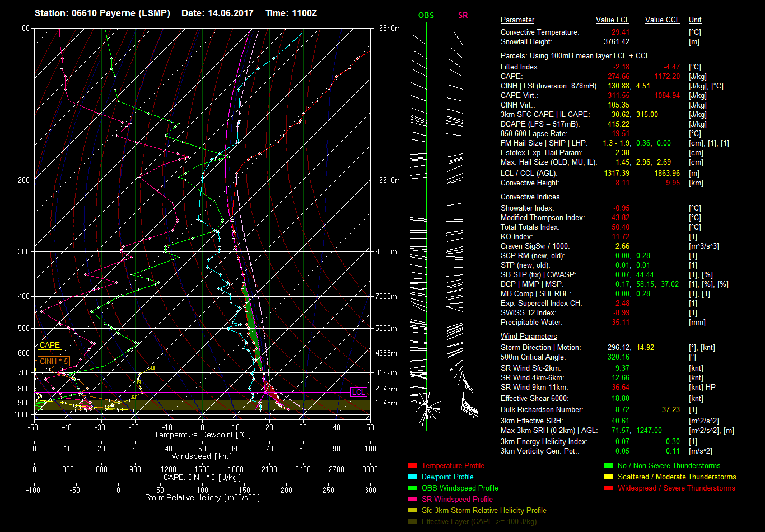Image resolution: width=765 pixels, height=532 pixels.
Task: Click the orange CINH * 5 label box
Action: click(54, 361)
